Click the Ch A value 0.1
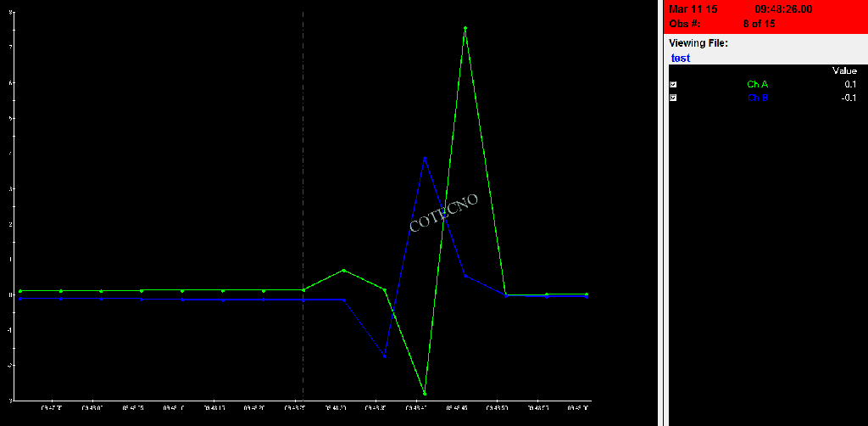The height and width of the screenshot is (426, 868). [849, 85]
